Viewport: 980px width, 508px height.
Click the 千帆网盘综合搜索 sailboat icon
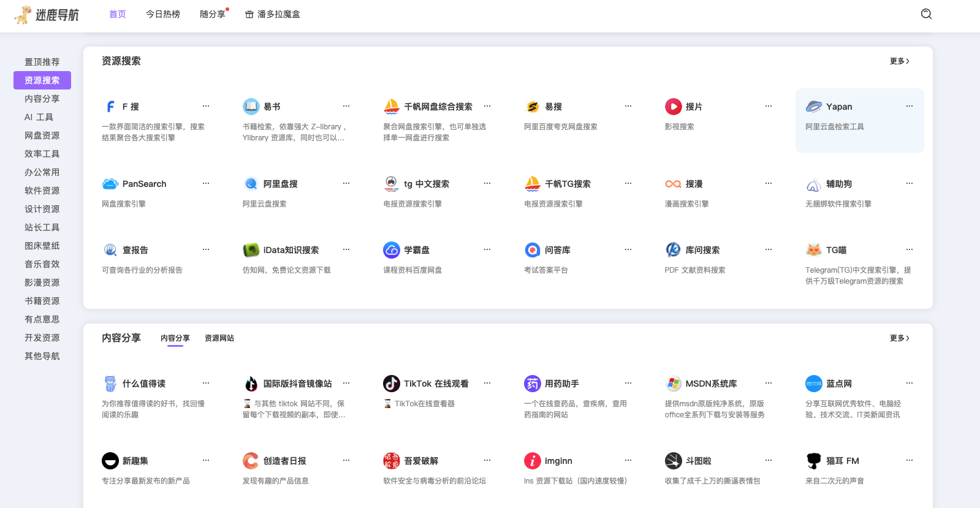coord(392,107)
